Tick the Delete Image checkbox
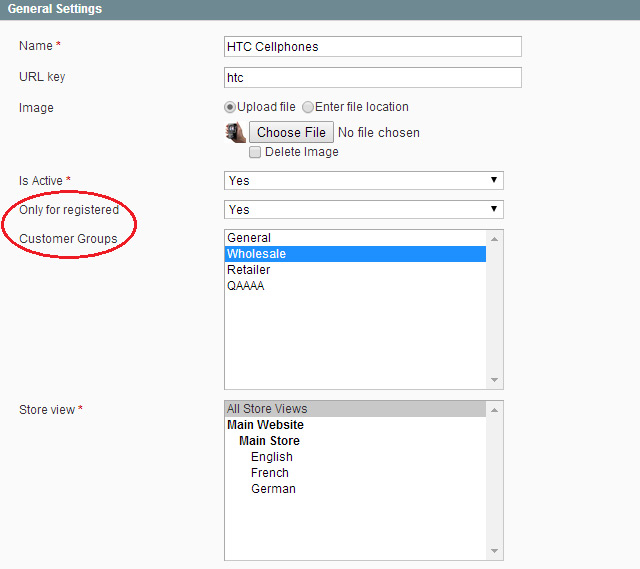Image resolution: width=640 pixels, height=569 pixels. tap(255, 152)
